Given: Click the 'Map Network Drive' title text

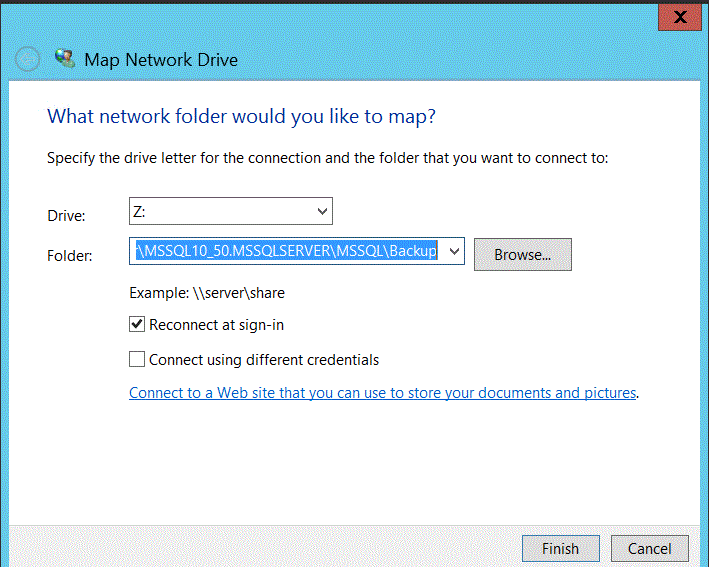Looking at the screenshot, I should 161,60.
